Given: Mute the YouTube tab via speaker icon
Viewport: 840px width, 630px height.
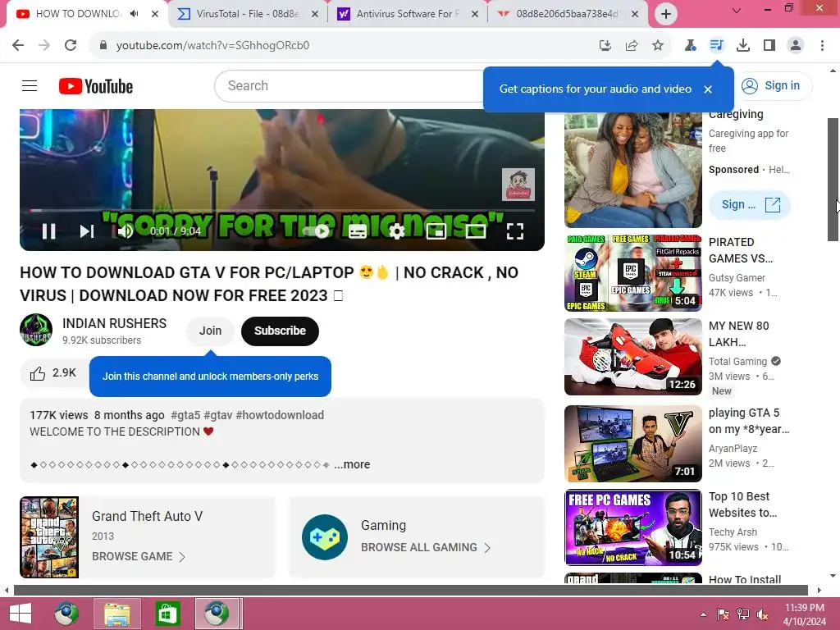Looking at the screenshot, I should (x=134, y=14).
